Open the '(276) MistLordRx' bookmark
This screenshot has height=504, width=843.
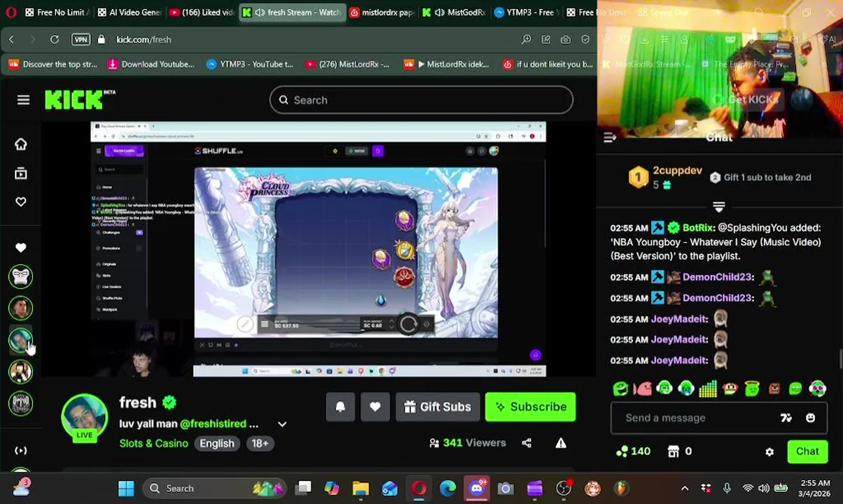click(x=347, y=64)
